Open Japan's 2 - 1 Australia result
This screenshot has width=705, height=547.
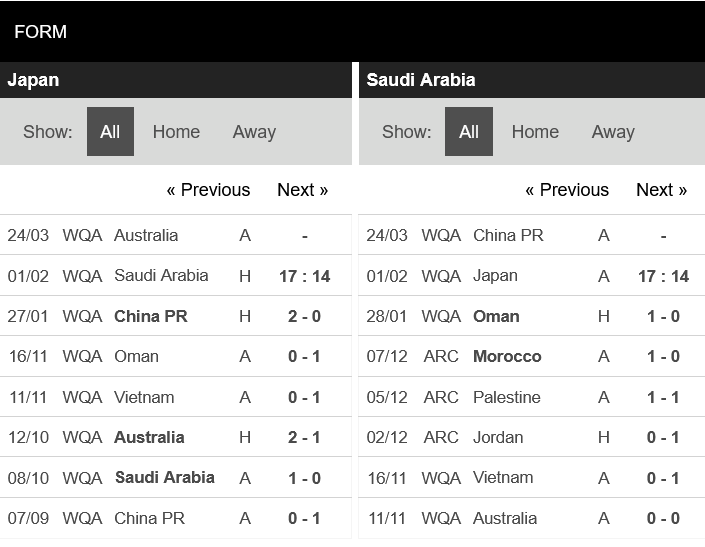304,437
